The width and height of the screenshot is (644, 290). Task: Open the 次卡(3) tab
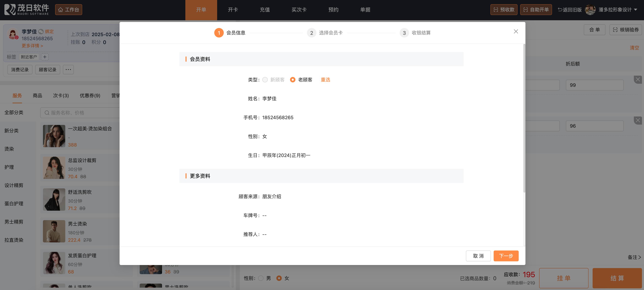point(61,96)
